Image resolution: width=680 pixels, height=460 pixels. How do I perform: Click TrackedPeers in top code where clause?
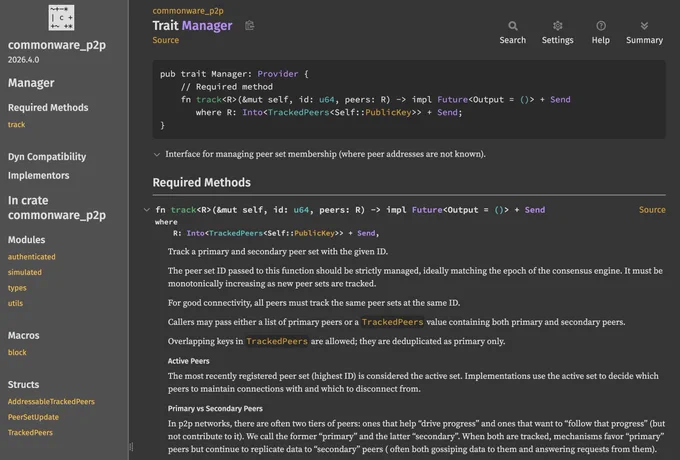298,112
